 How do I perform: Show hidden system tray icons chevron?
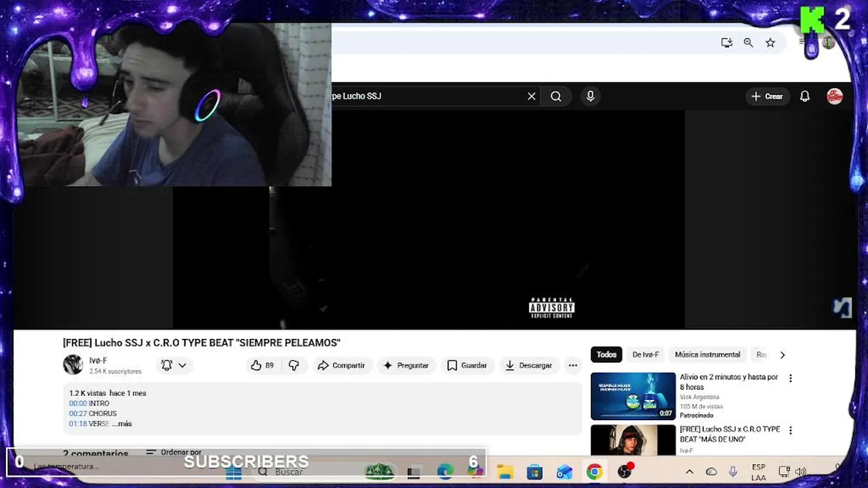(x=690, y=472)
